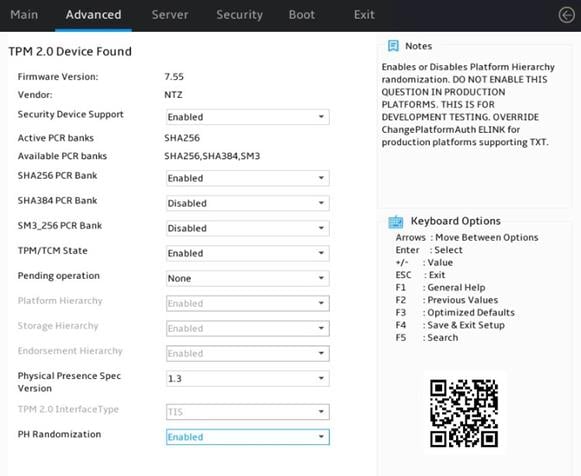The image size is (581, 476).
Task: Open the Main tab
Action: [x=24, y=15]
